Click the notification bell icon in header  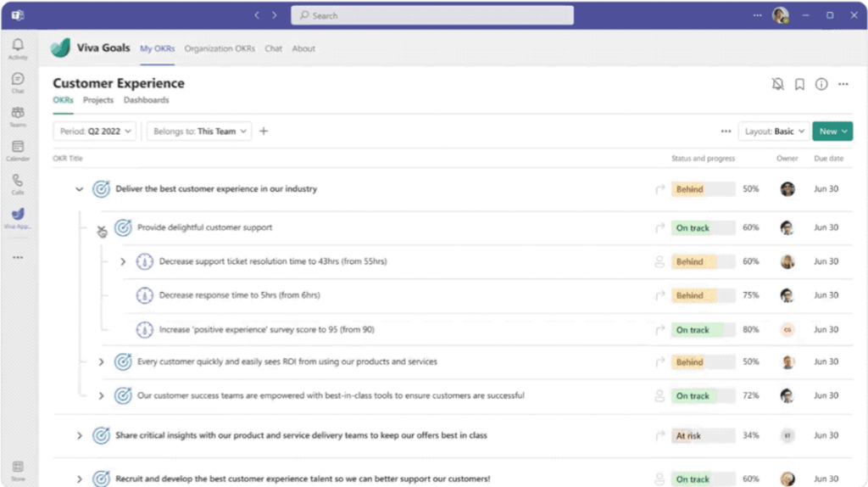pos(777,84)
